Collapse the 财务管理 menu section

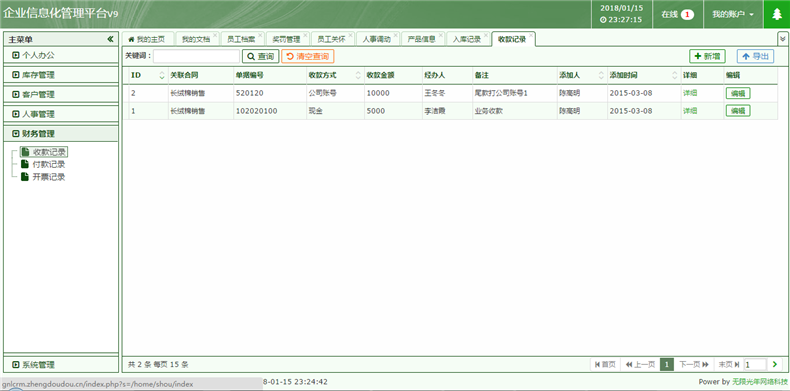coord(61,134)
